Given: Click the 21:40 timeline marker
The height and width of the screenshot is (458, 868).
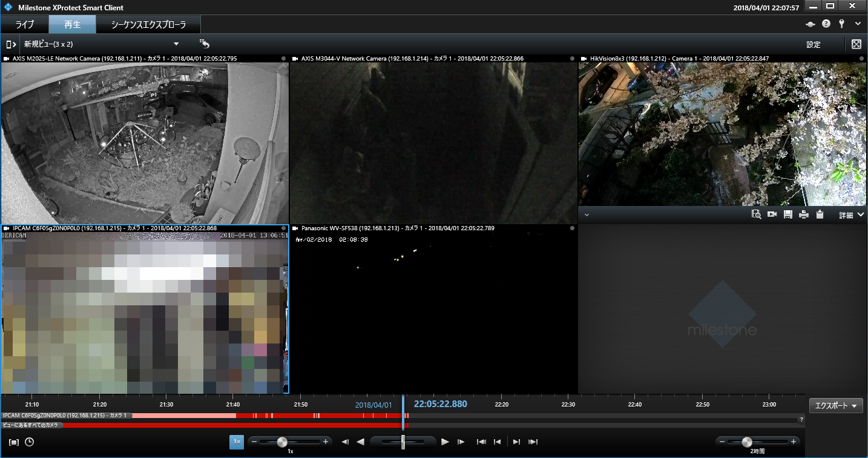Looking at the screenshot, I should tap(232, 404).
